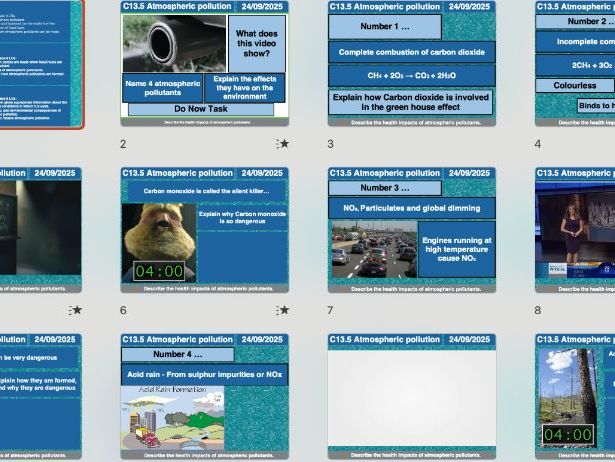Select the dark chalkboard video slide thumbnail
This screenshot has height=462, width=615.
(x=41, y=230)
